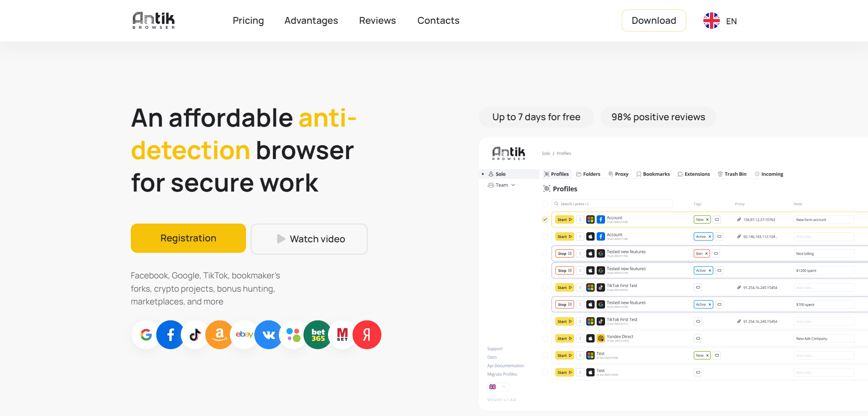Select the Yandex Direct profile checkbox

[545, 338]
